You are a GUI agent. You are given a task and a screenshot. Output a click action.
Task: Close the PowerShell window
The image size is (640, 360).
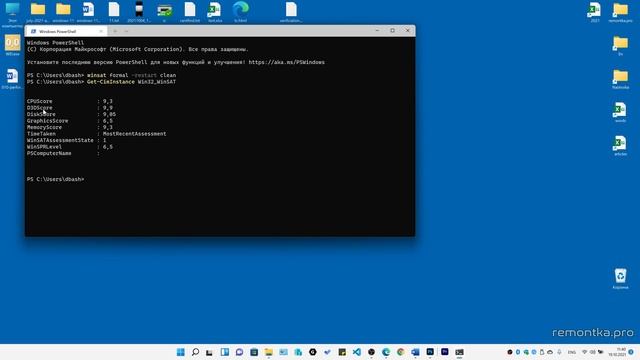coord(407,31)
